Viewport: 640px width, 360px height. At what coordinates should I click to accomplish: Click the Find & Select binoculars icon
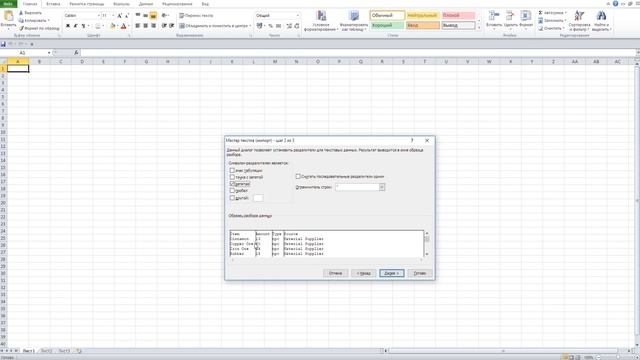coord(601,16)
